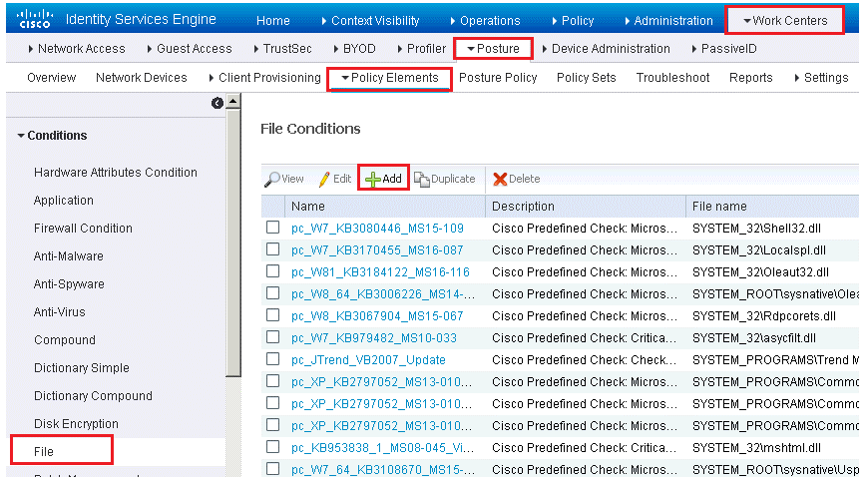
Task: Expand the Posture submenu
Action: point(493,49)
